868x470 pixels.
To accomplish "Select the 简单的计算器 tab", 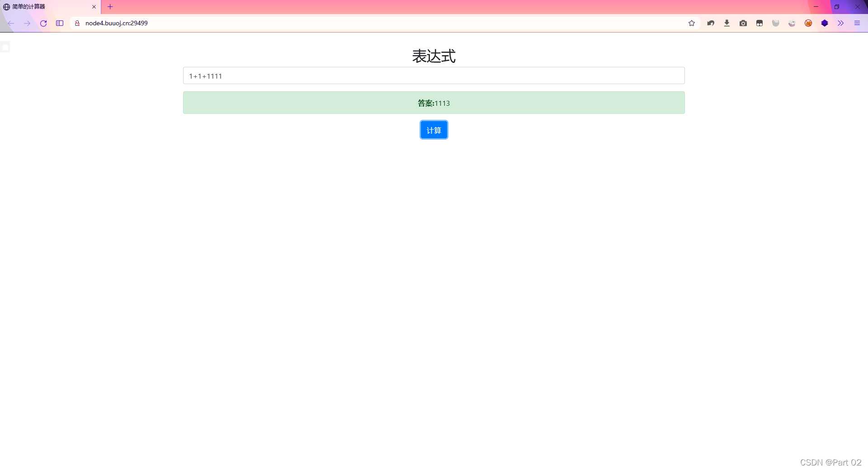I will pos(50,7).
